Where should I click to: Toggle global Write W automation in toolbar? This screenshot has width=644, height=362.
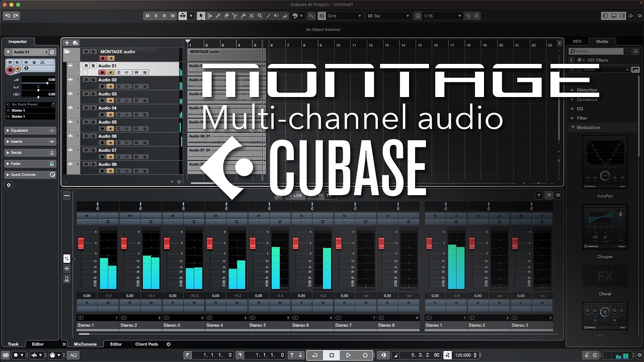coord(173,16)
